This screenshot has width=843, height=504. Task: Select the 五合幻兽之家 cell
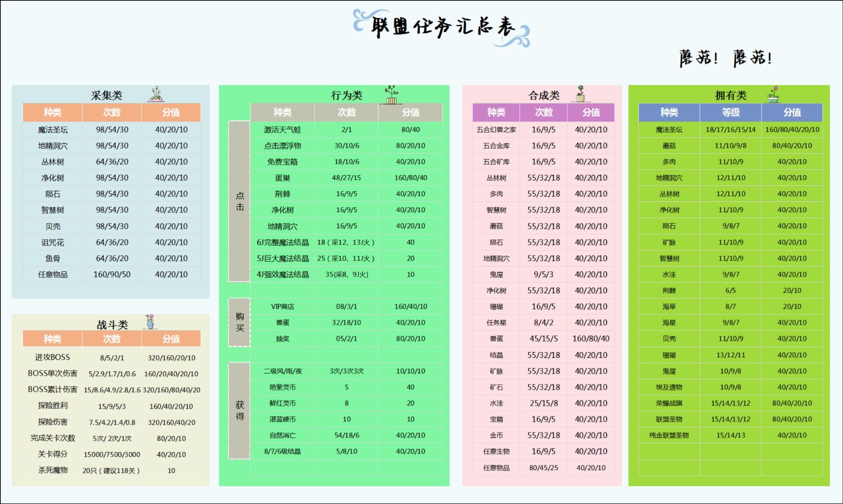[x=496, y=130]
